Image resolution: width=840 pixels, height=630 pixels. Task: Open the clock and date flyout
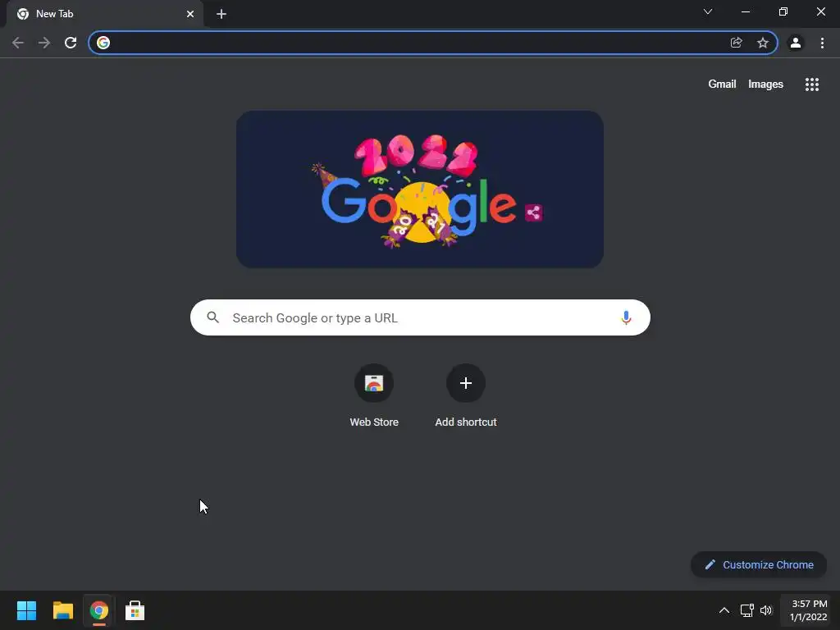pos(808,610)
